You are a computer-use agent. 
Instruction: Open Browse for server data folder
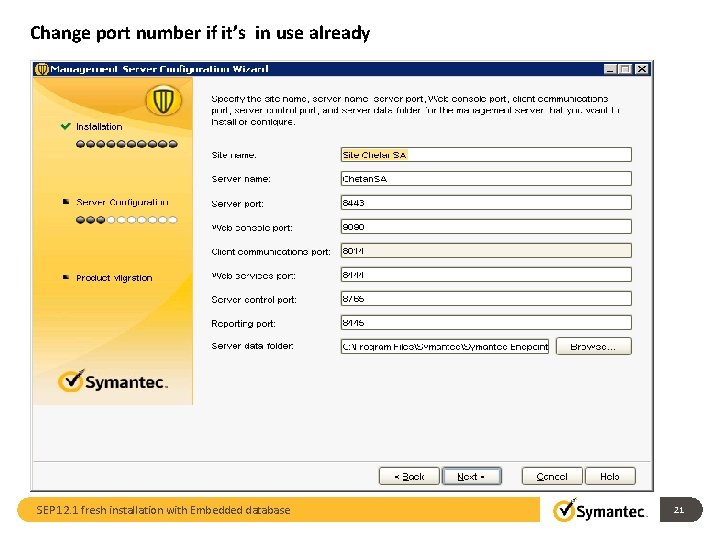(593, 347)
